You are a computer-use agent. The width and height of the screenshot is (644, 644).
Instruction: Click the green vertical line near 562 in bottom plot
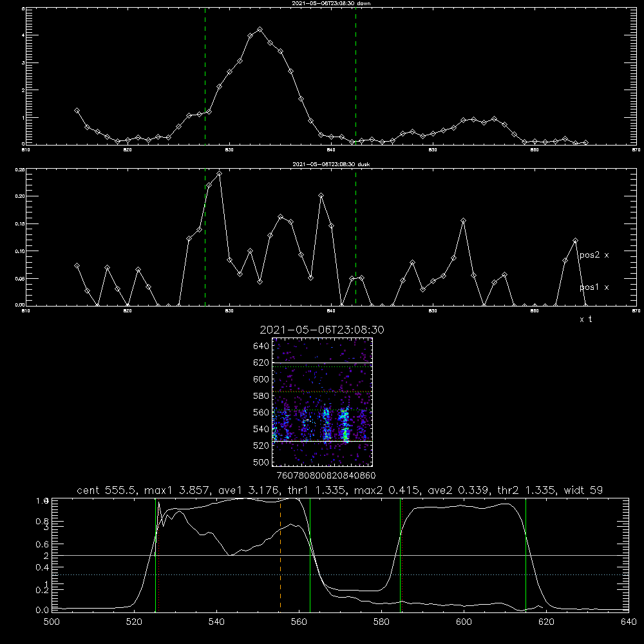[310, 554]
